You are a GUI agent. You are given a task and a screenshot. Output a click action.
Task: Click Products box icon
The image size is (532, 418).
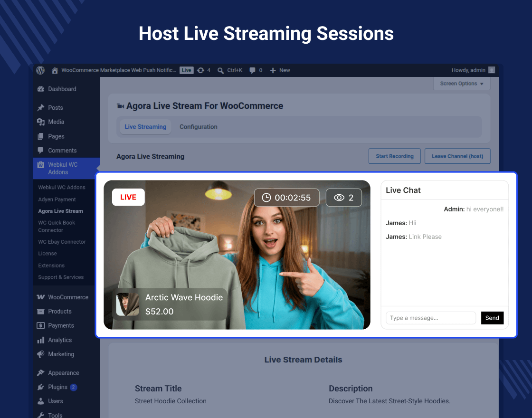[x=41, y=312]
